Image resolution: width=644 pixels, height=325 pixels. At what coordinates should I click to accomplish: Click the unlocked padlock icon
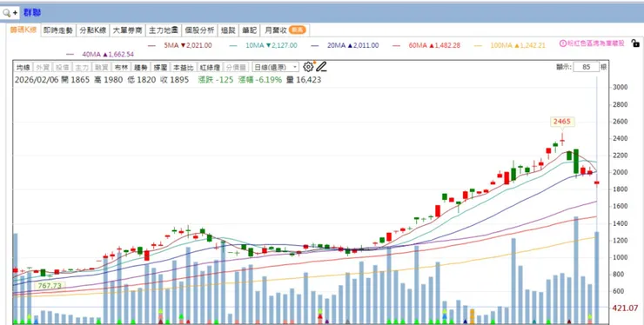tap(635, 43)
